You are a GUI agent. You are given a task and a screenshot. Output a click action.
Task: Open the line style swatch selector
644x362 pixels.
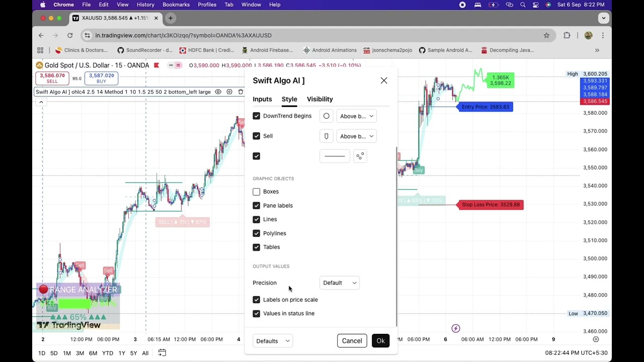pos(335,156)
